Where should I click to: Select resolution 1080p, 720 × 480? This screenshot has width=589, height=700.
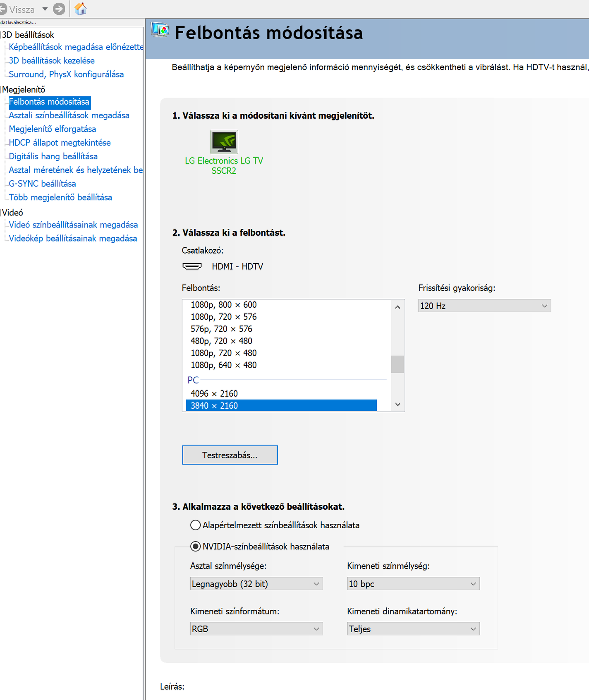(224, 353)
